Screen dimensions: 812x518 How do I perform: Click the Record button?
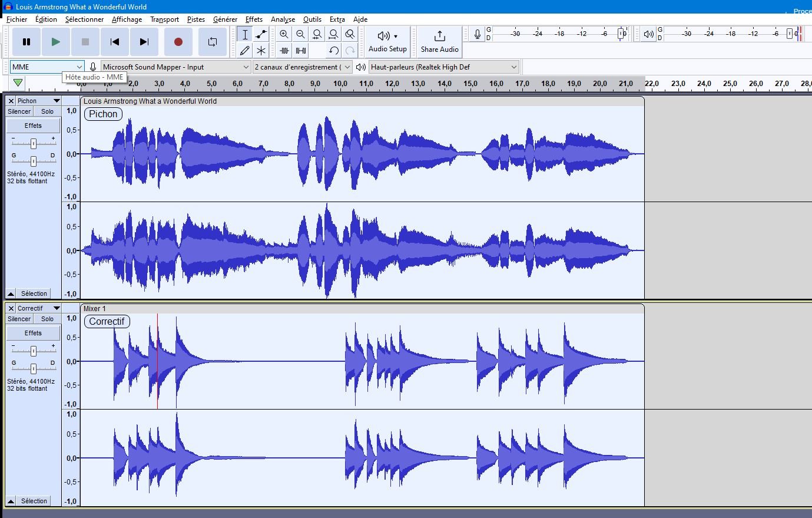pos(178,42)
